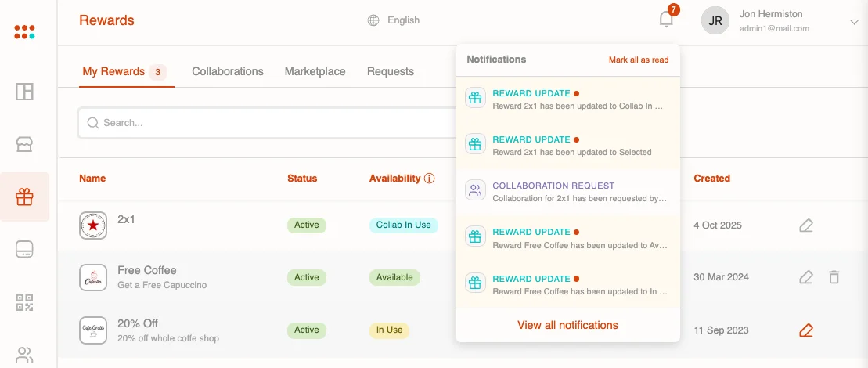Click the My Rewards count badge 3
Image resolution: width=868 pixels, height=368 pixels.
(158, 72)
